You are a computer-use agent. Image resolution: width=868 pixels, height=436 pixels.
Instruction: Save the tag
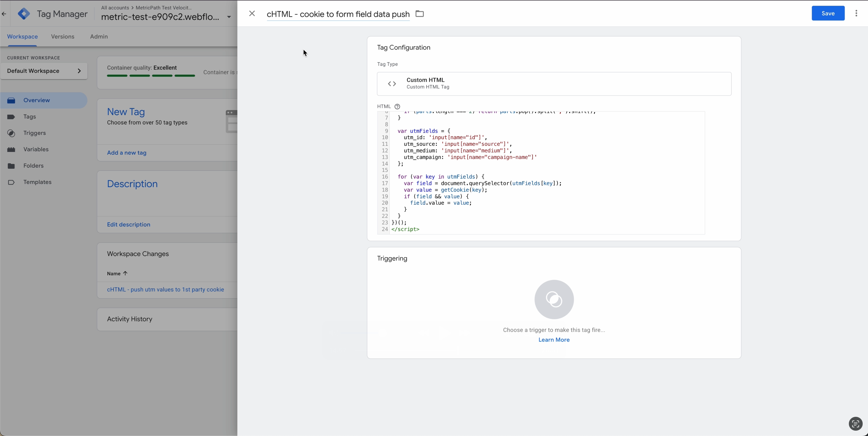point(828,13)
